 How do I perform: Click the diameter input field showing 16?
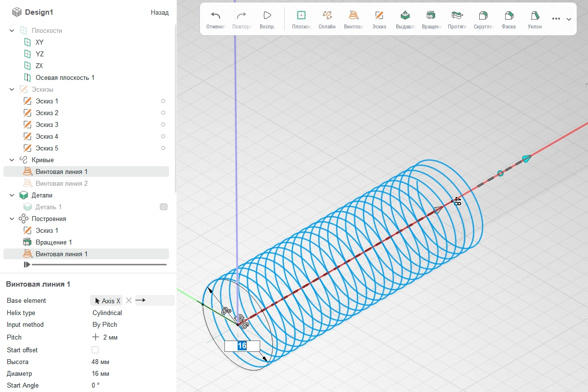point(242,346)
